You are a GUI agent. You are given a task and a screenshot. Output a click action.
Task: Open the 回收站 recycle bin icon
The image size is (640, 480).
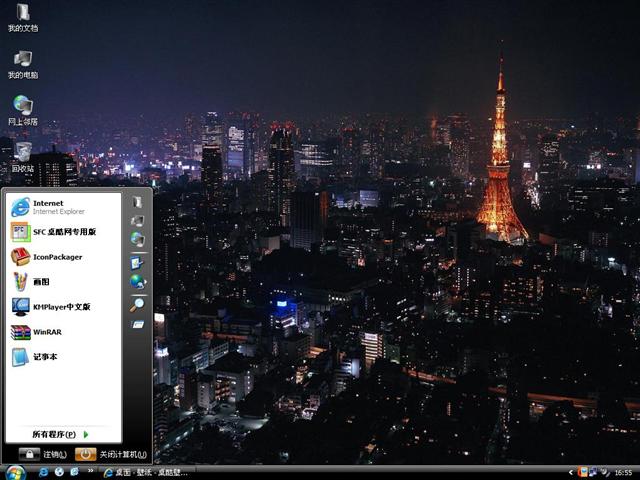pyautogui.click(x=23, y=158)
